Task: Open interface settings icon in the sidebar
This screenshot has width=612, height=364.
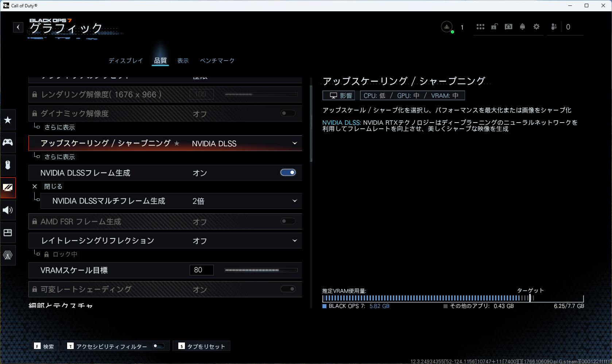Action: [x=8, y=233]
